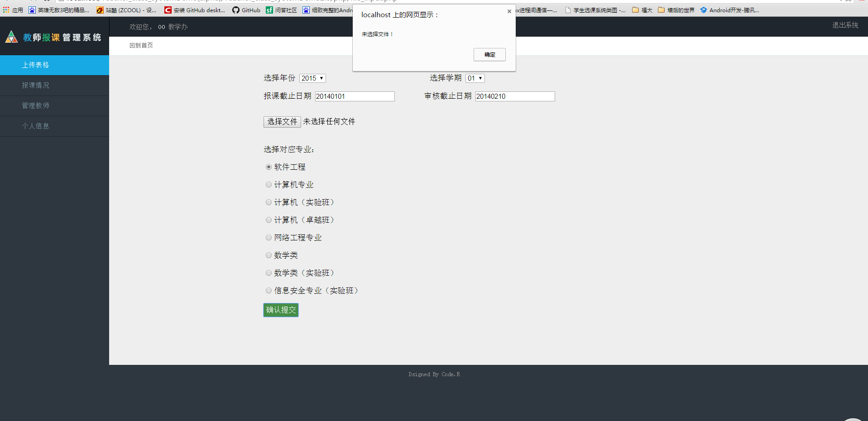Click the 确定 button in the alert
Viewport: 868px width, 421px height.
489,55
